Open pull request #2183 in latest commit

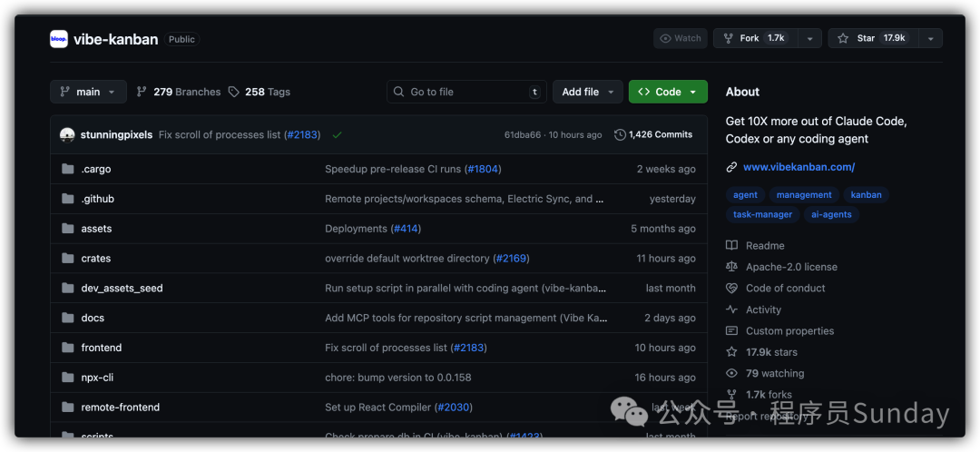click(302, 134)
